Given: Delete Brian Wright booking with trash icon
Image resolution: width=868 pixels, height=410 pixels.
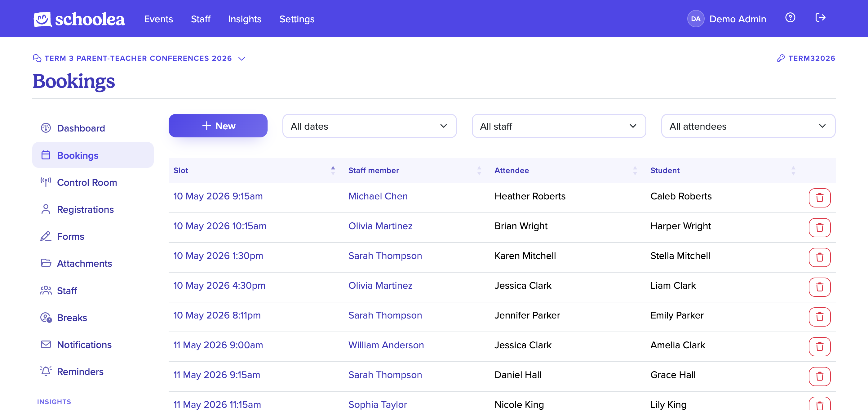Looking at the screenshot, I should pyautogui.click(x=819, y=228).
